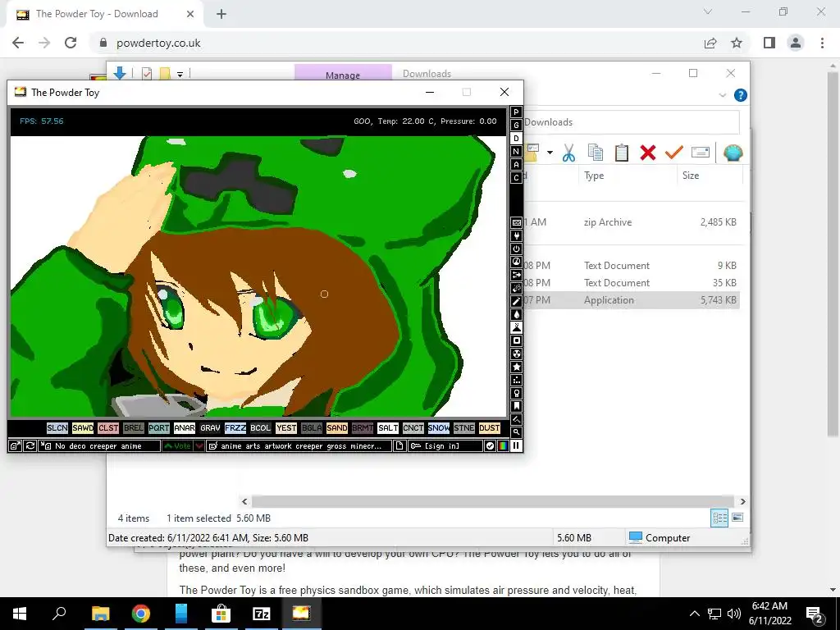Screen dimensions: 840x630
Task: Toggle the P quick option
Action: (517, 112)
